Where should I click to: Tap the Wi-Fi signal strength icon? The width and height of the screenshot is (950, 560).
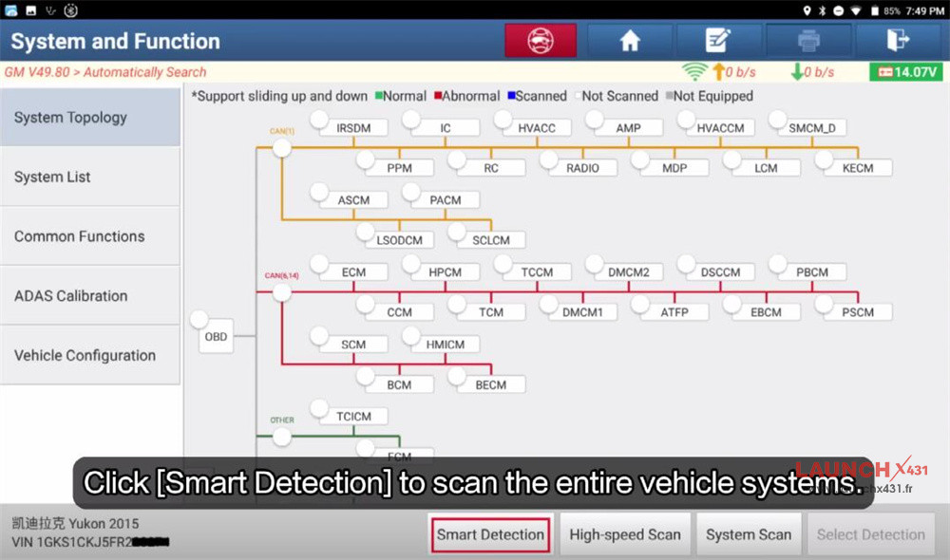click(x=696, y=70)
